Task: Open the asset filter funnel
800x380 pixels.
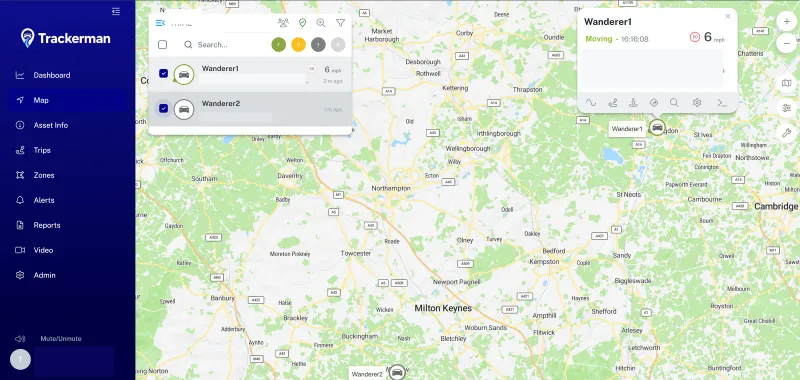Action: point(340,22)
